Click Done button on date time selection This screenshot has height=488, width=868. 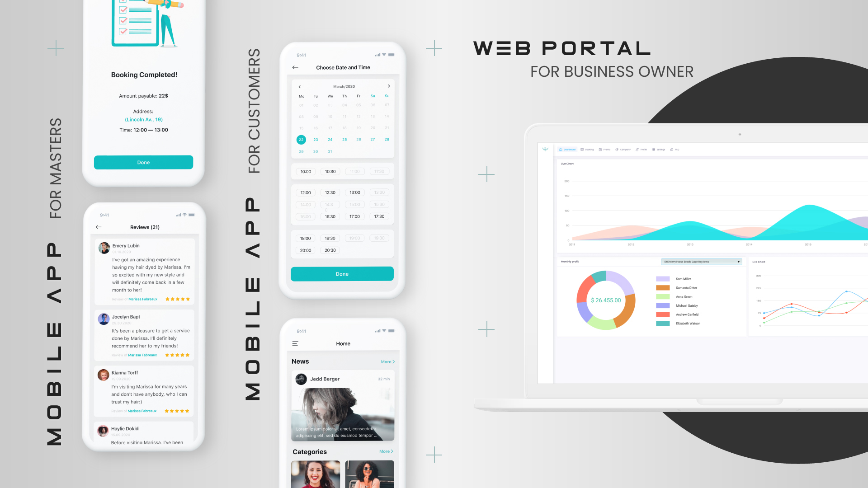tap(343, 273)
